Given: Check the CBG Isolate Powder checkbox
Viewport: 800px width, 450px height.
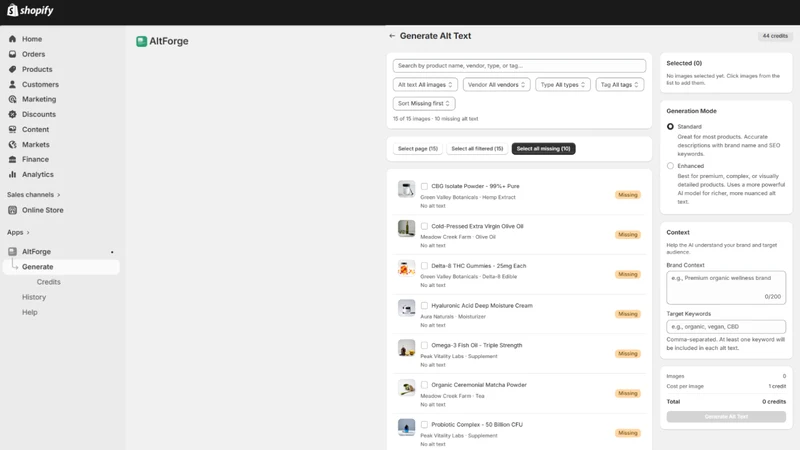Looking at the screenshot, I should click(424, 186).
